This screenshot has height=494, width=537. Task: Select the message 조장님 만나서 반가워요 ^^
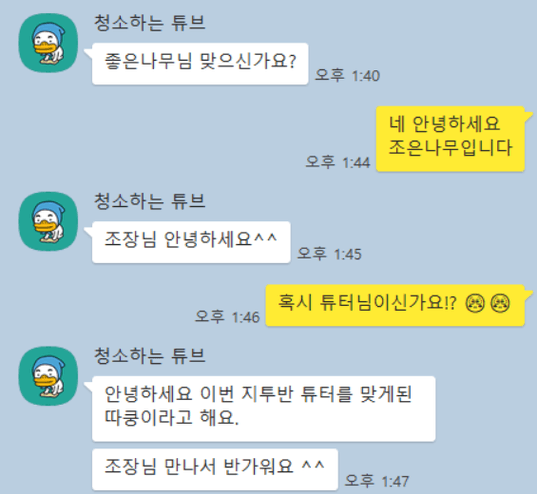[215, 469]
